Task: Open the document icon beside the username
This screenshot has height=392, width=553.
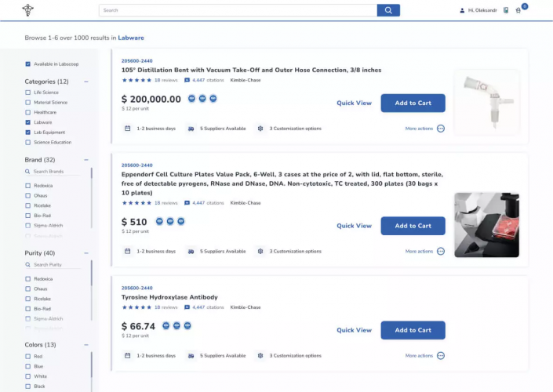Action: coord(506,10)
